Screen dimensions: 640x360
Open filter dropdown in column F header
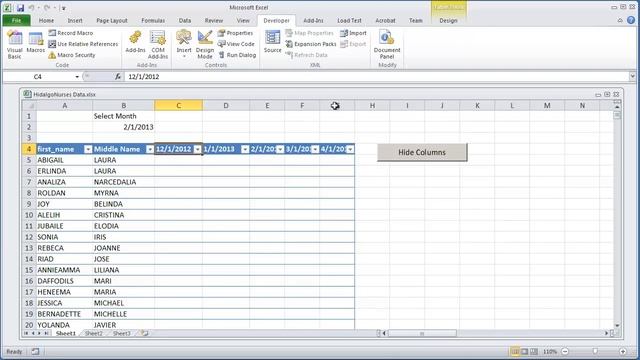(x=315, y=149)
